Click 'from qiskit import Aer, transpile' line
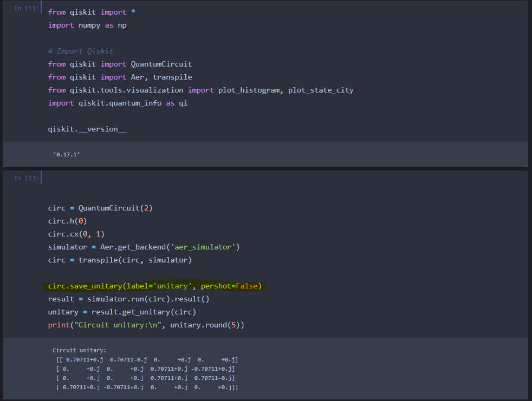This screenshot has height=401, width=532. click(120, 77)
